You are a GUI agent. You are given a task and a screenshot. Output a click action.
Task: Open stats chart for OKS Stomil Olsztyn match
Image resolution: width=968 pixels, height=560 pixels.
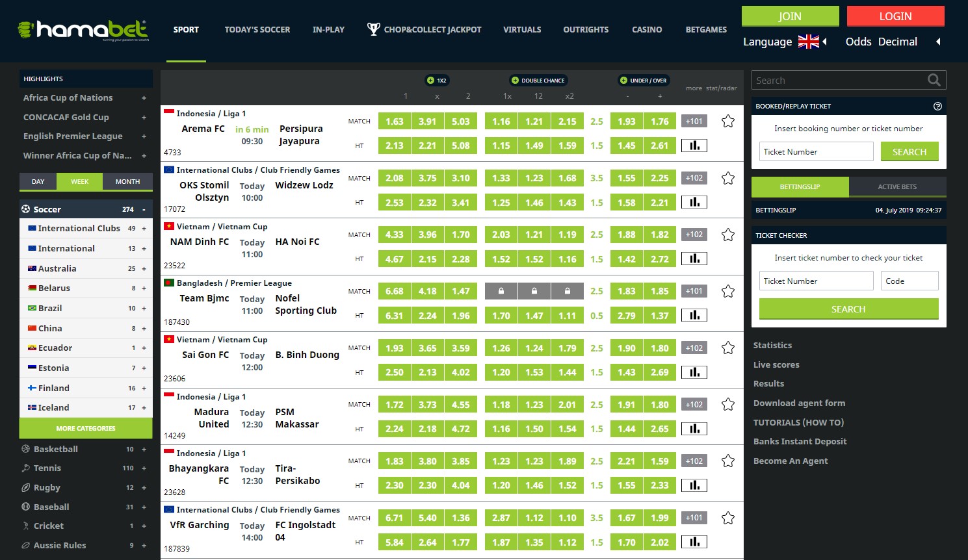tap(694, 202)
